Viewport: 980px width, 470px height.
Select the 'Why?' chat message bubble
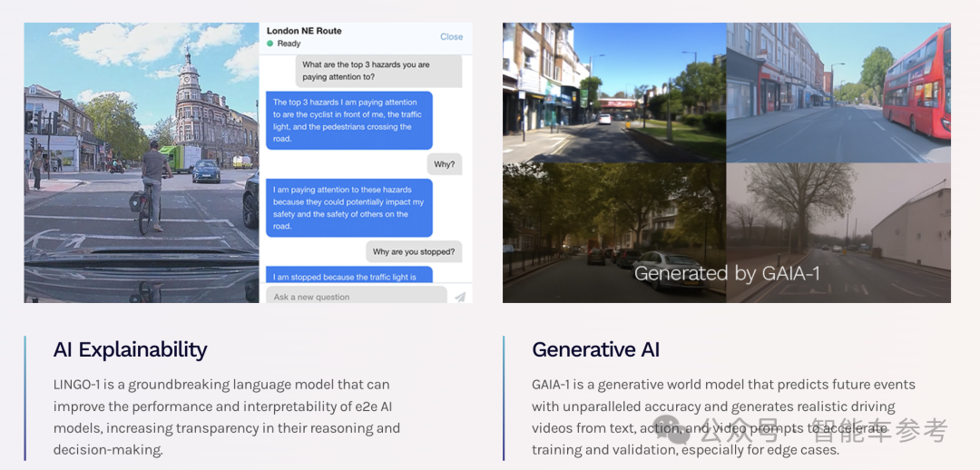(444, 165)
